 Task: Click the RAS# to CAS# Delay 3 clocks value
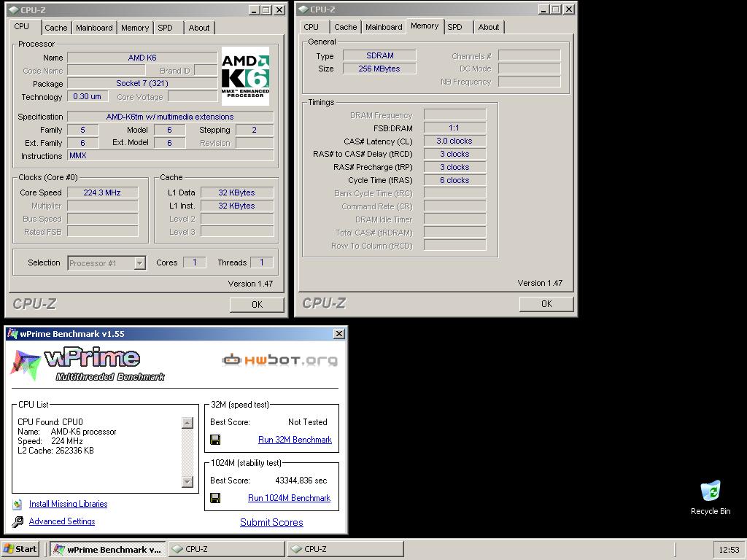point(454,154)
